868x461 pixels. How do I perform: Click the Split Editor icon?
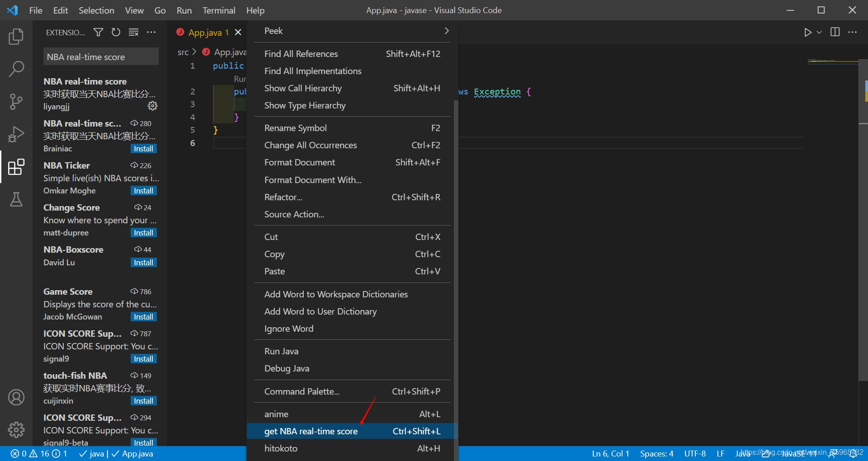835,32
